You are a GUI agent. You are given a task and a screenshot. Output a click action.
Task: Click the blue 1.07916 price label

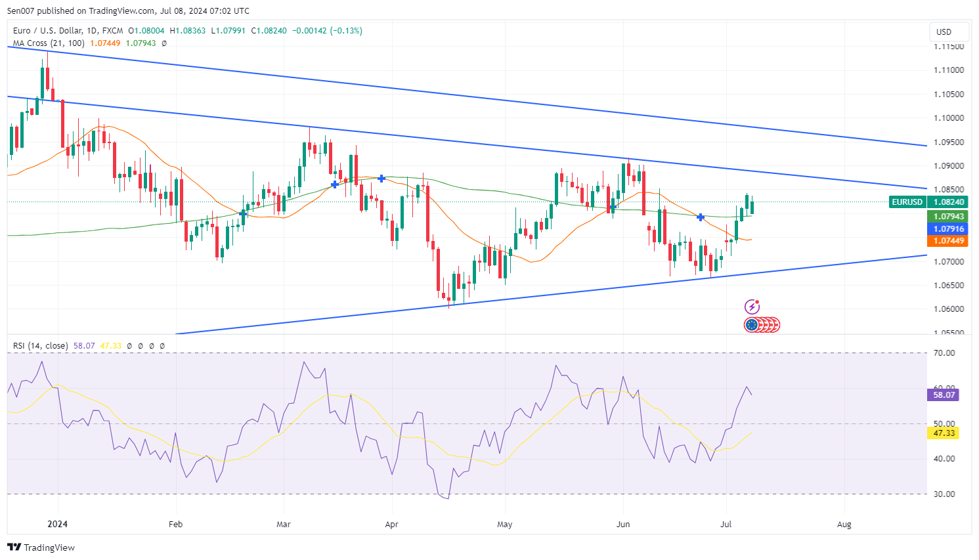point(949,229)
